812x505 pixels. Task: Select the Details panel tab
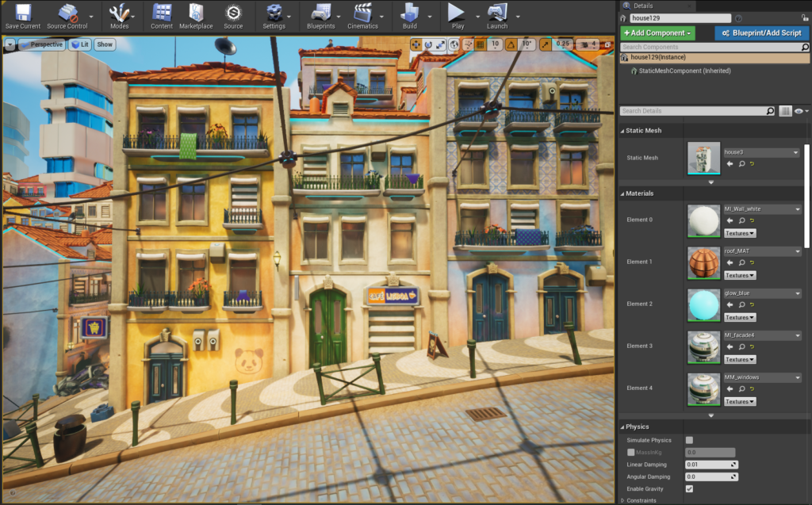(x=642, y=6)
